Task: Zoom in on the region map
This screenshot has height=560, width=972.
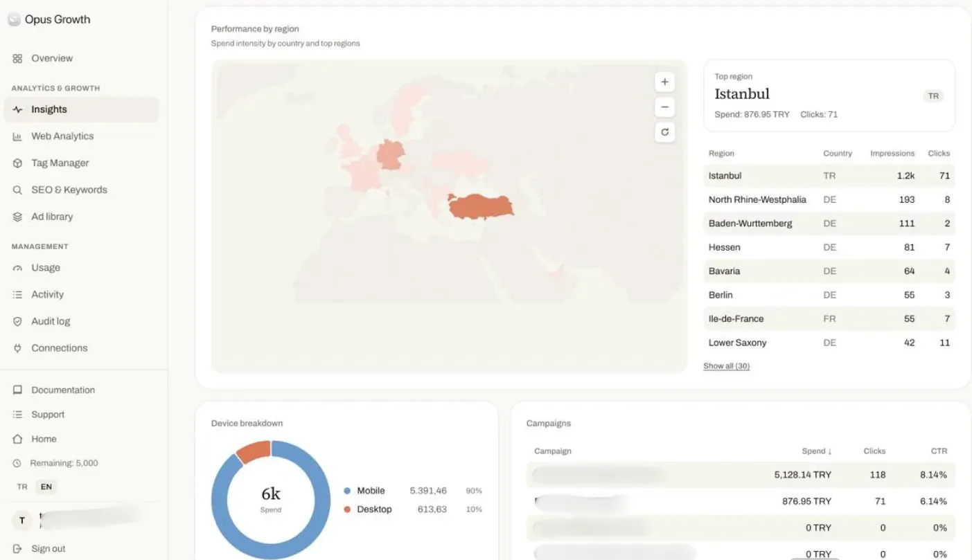Action: pyautogui.click(x=664, y=82)
